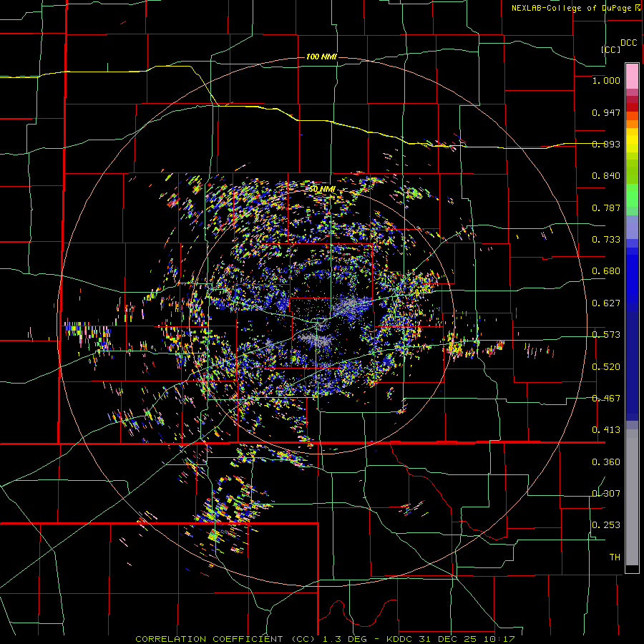
Task: Click the 0.573 scale value
Action: (x=606, y=335)
